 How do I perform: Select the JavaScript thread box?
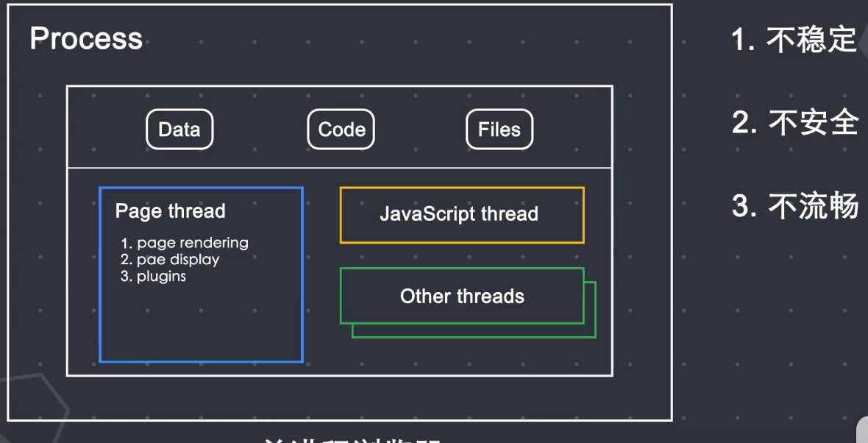461,215
